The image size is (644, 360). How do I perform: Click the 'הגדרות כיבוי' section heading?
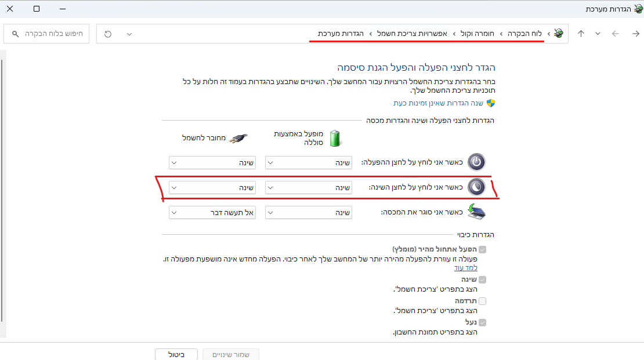click(476, 235)
